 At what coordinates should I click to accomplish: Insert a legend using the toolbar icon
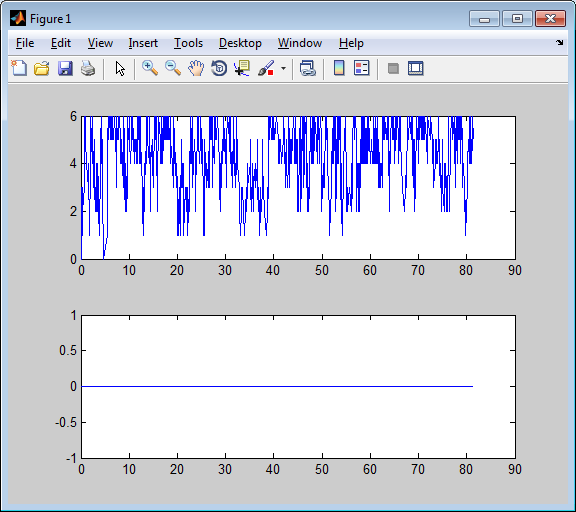pos(362,68)
